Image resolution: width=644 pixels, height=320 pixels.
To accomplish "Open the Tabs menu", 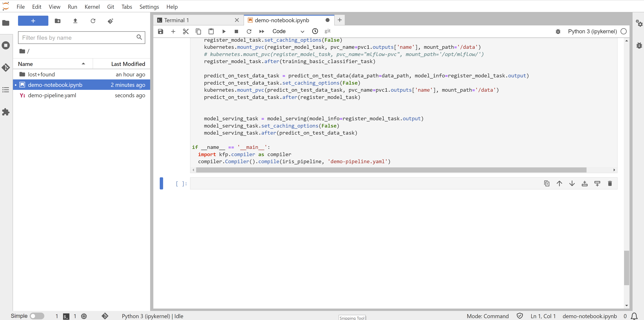I will click(x=127, y=7).
